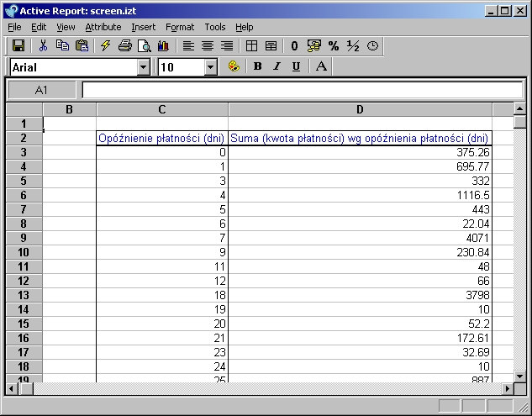Image resolution: width=532 pixels, height=416 pixels.
Task: Click the font 'A' icon
Action: click(321, 66)
